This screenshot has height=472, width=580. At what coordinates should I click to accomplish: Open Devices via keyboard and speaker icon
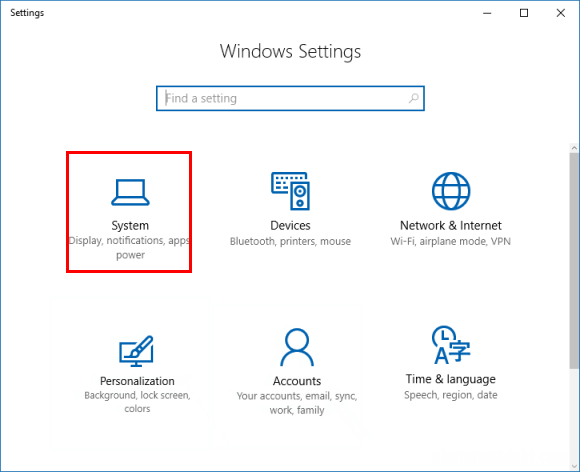point(290,191)
